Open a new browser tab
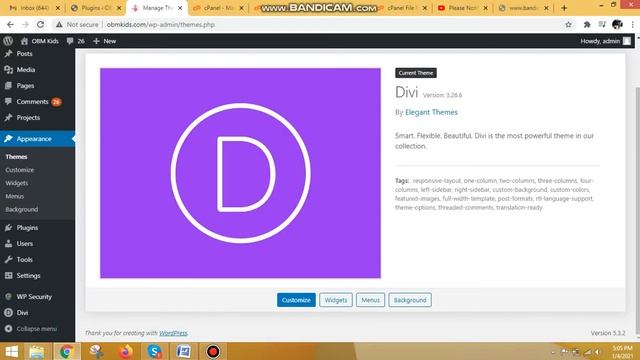 coord(564,8)
